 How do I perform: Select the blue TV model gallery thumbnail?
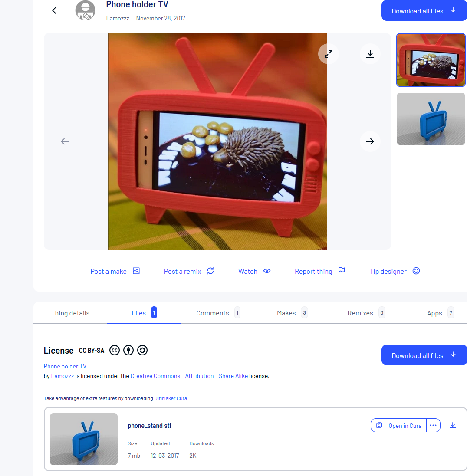click(431, 119)
